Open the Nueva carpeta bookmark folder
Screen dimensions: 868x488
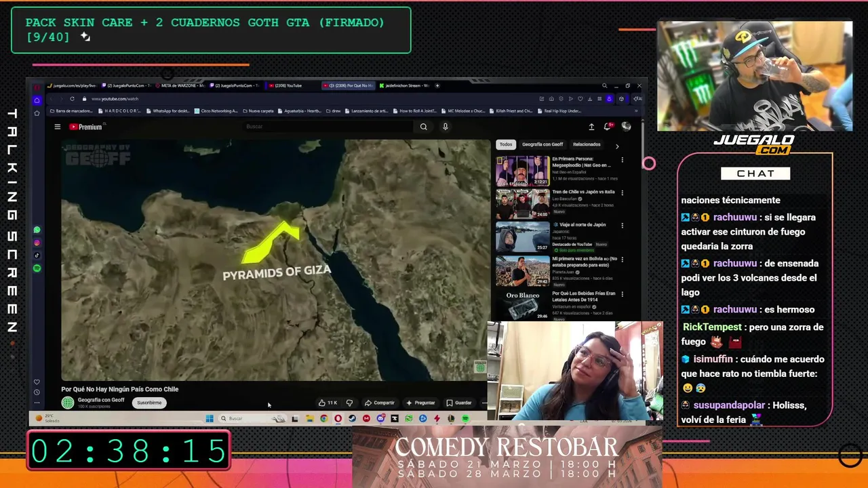pos(258,111)
